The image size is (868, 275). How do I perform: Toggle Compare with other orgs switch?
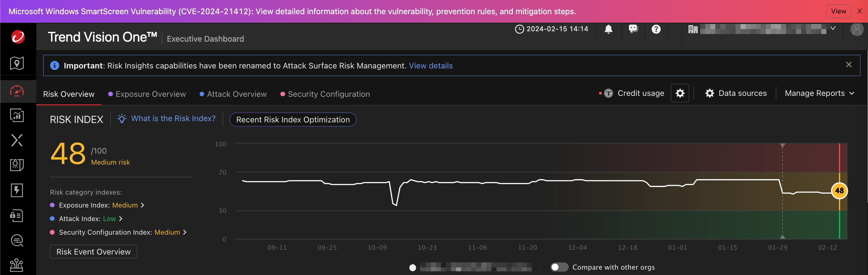pos(559,267)
